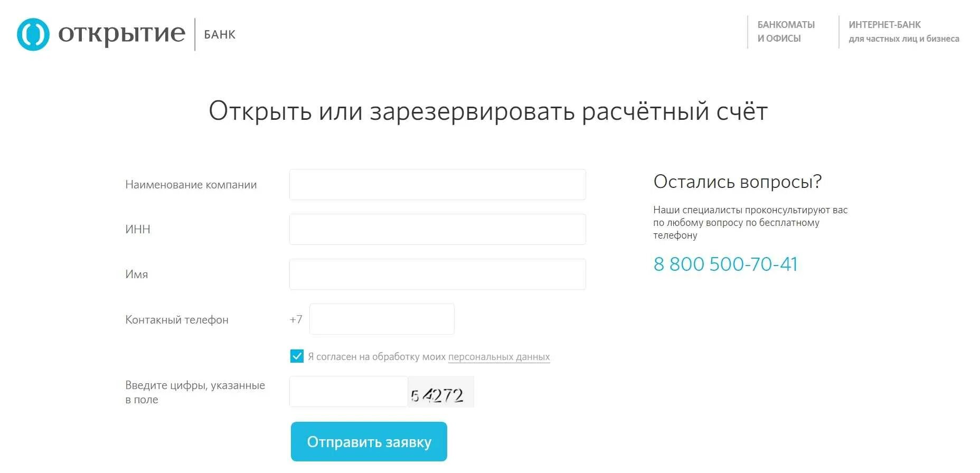Focus the Наименование компании input field
This screenshot has height=473, width=980.
[437, 185]
